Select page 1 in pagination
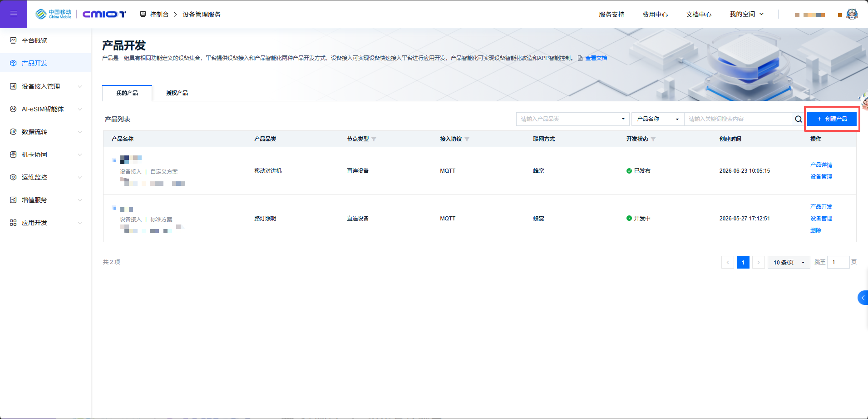Viewport: 868px width, 419px height. (743, 262)
